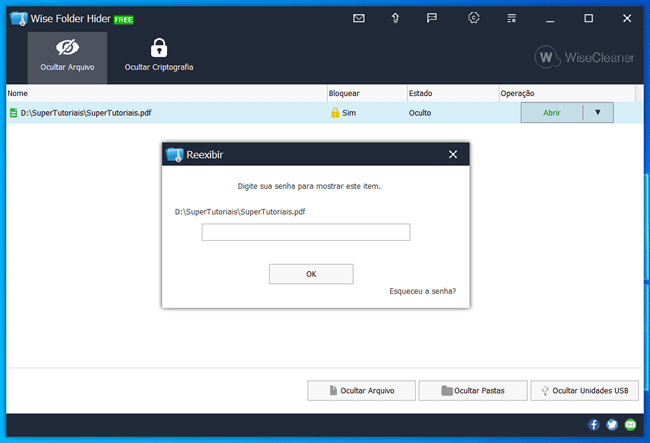
Task: Click the green email icon in footer
Action: pos(630,425)
